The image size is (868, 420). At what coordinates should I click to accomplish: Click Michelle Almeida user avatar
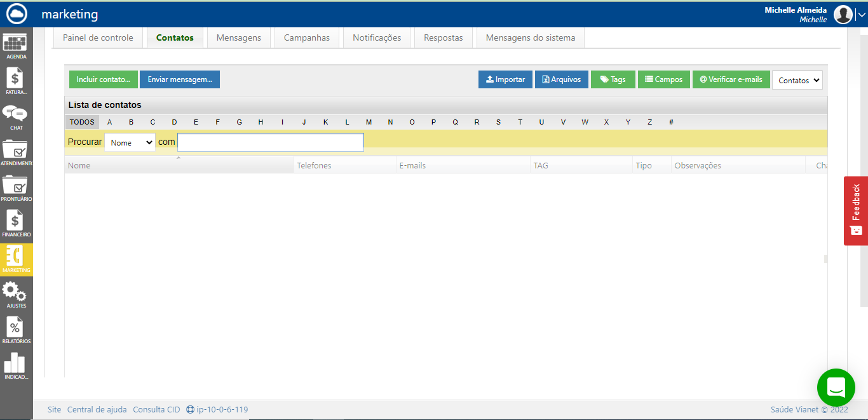(843, 14)
